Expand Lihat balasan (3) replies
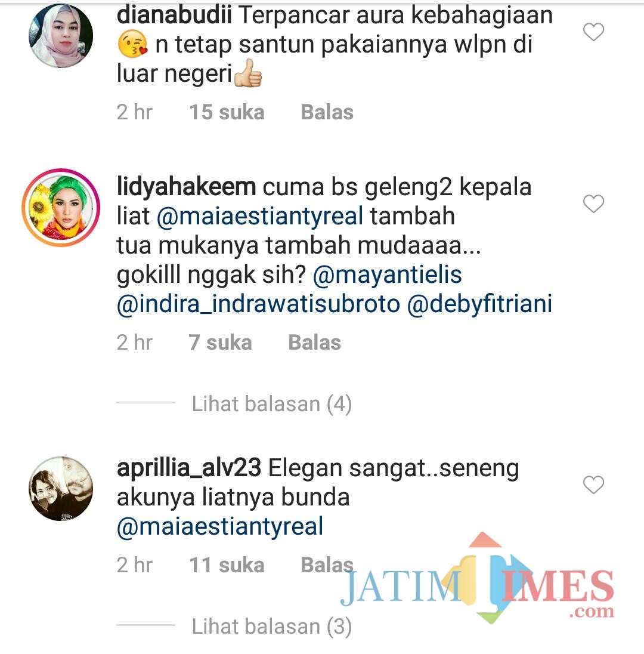Screen dimensions: 644x654 (x=272, y=627)
